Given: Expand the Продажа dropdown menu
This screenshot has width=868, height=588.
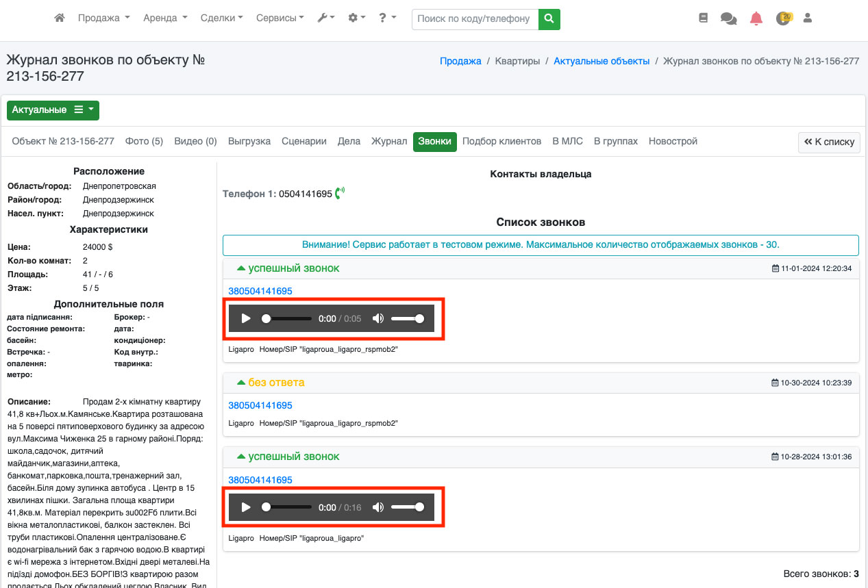Looking at the screenshot, I should click(x=103, y=18).
